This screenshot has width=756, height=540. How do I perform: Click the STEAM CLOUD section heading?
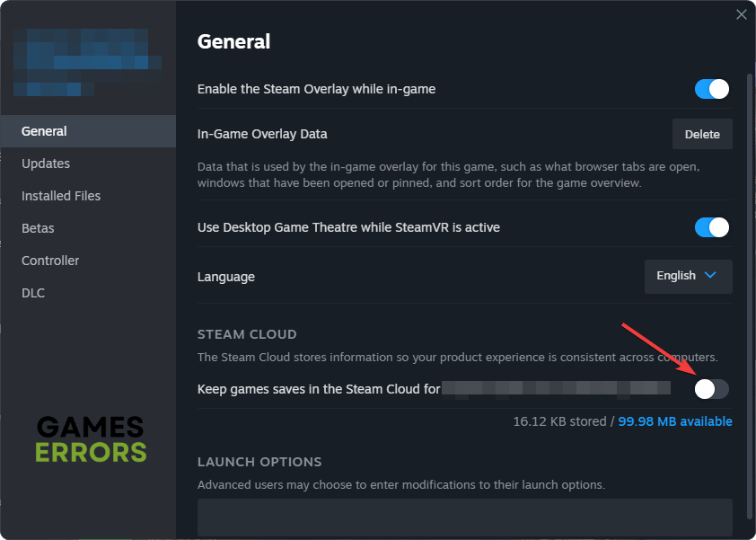coord(247,334)
